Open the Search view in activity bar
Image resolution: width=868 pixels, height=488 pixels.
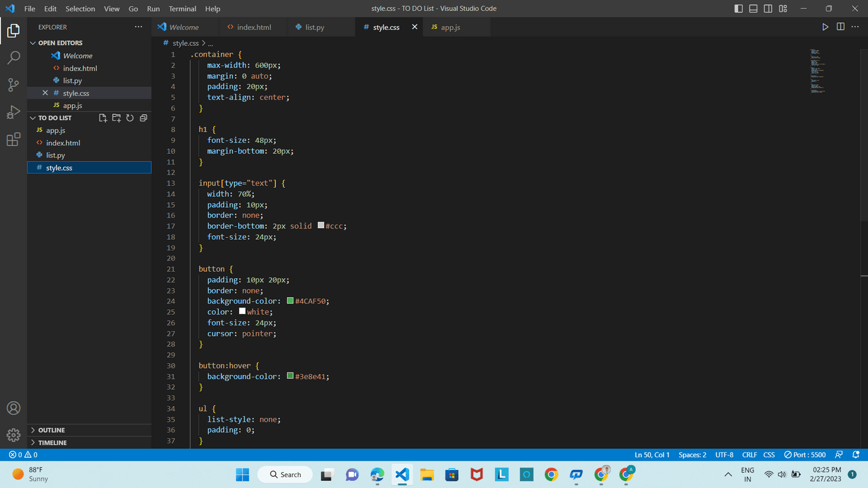[x=13, y=57]
